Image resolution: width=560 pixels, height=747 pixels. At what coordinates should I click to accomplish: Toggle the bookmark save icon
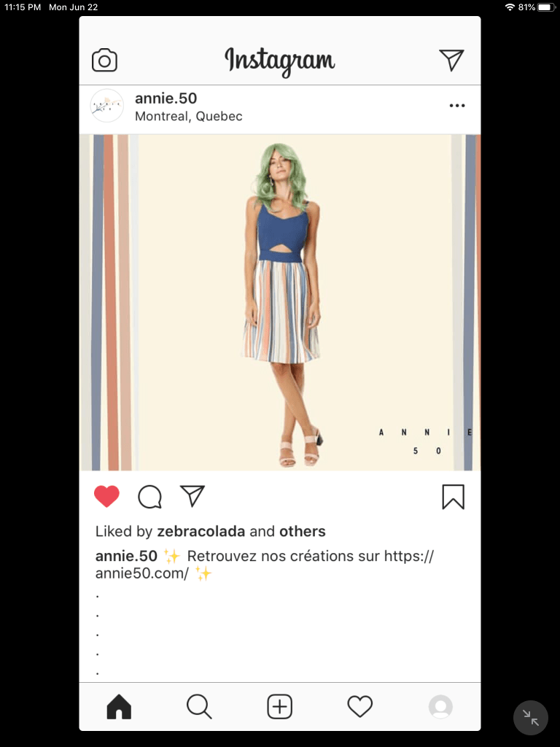[453, 497]
